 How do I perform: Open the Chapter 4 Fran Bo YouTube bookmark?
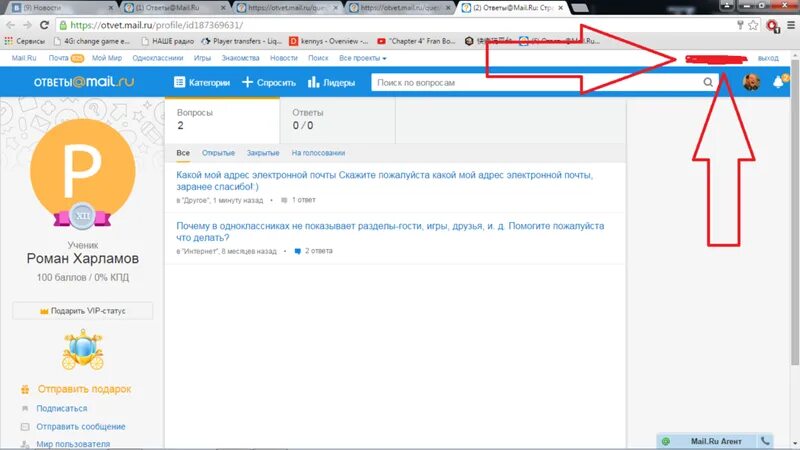[x=416, y=41]
